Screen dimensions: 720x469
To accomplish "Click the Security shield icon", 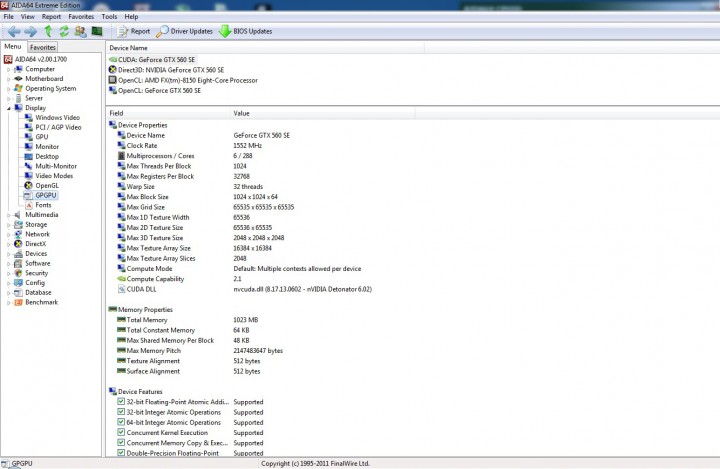I will (18, 273).
